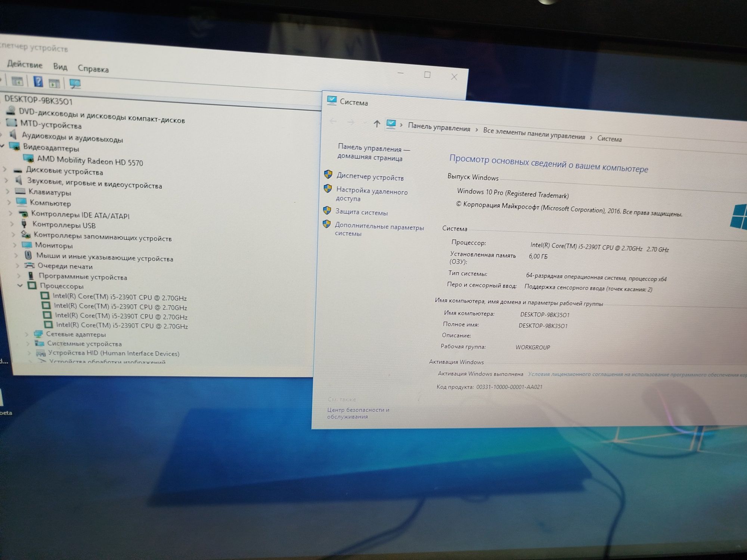This screenshot has width=747, height=560.
Task: Click the Процессоры chip icon
Action: pos(32,286)
